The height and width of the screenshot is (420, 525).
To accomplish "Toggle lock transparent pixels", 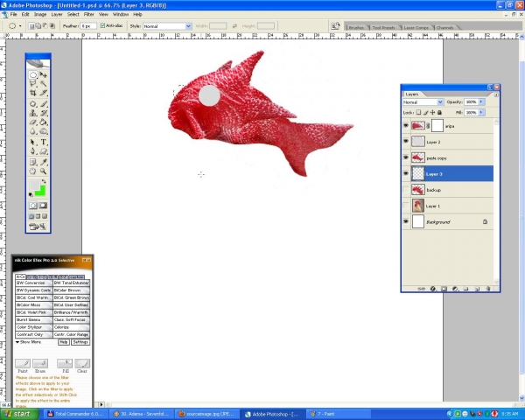I will click(418, 113).
